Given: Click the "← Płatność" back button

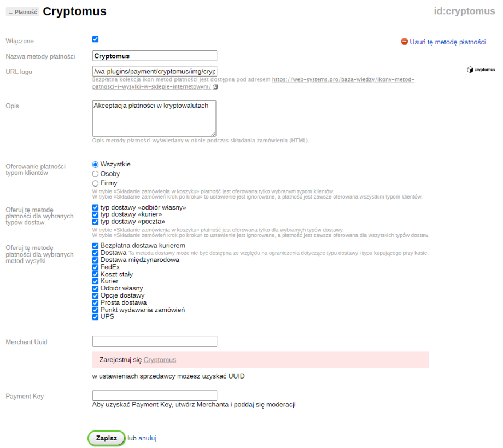Looking at the screenshot, I should pos(22,11).
